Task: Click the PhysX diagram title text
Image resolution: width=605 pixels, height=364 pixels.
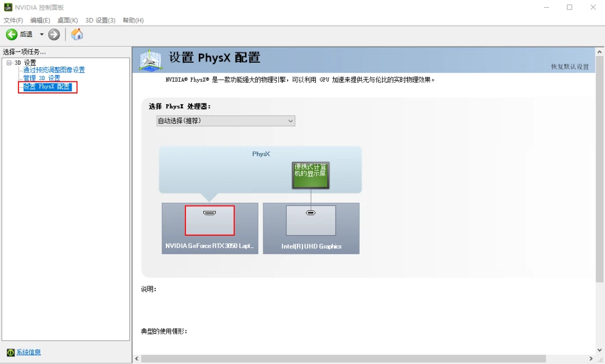Action: (261, 154)
